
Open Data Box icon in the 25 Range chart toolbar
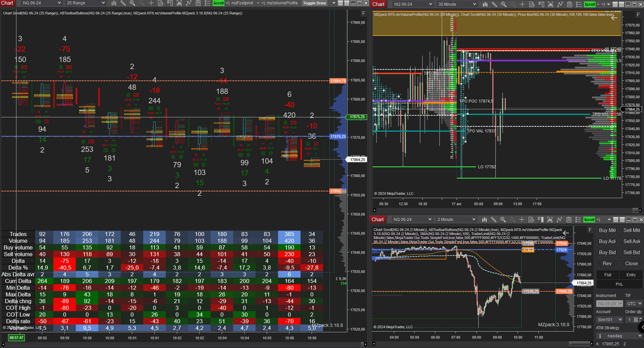[x=160, y=3]
